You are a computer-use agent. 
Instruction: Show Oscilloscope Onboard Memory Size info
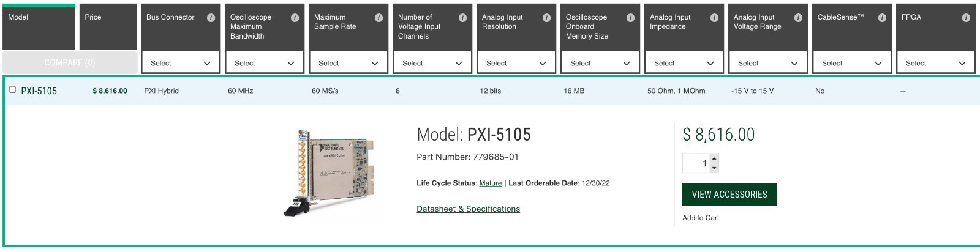(630, 18)
